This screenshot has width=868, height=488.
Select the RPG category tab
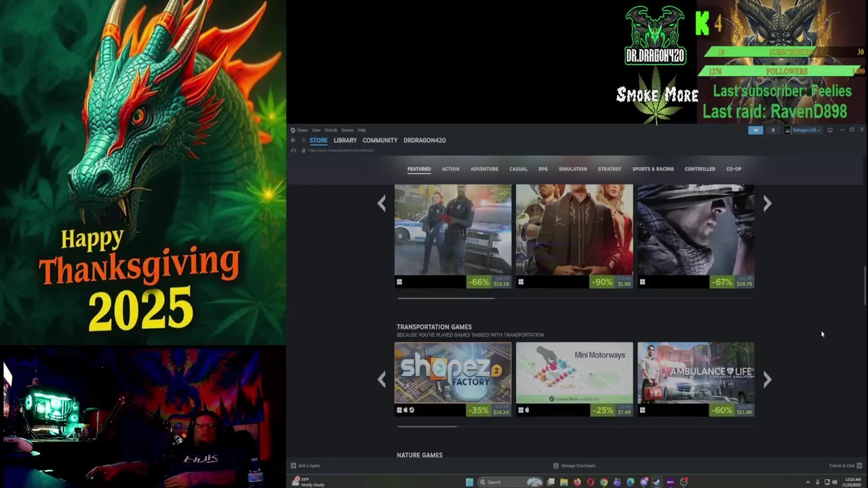pos(543,169)
